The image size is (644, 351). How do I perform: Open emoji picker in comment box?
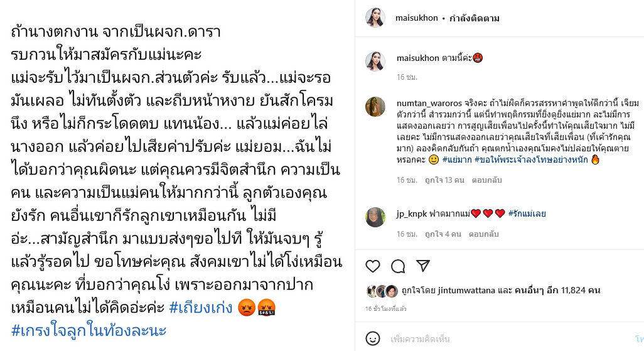click(372, 338)
